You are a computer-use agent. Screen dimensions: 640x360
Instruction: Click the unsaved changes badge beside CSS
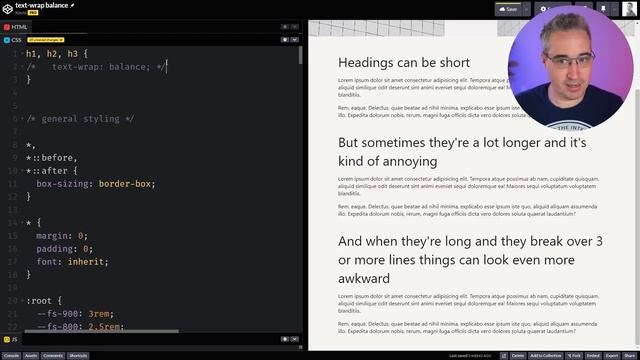46,40
